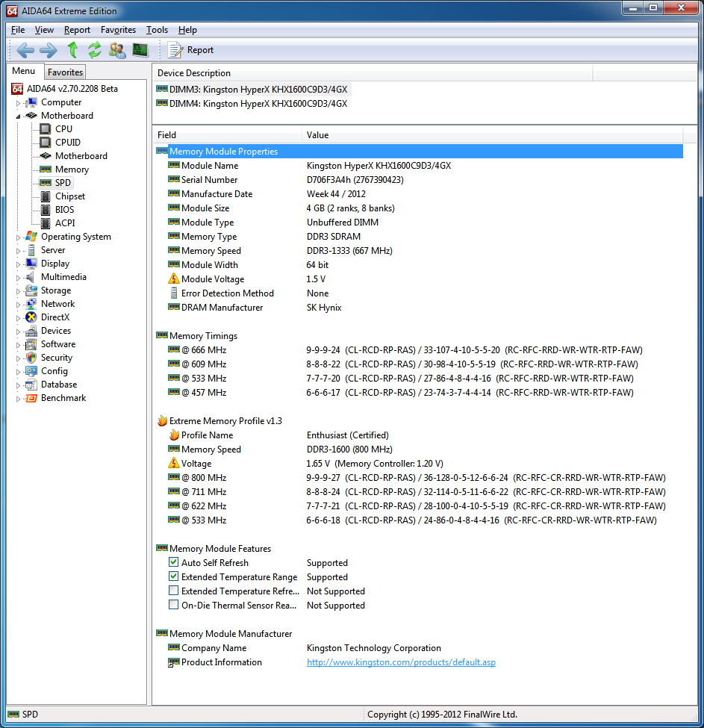The width and height of the screenshot is (704, 728).
Task: Select the ACPI tree item
Action: coord(65,223)
